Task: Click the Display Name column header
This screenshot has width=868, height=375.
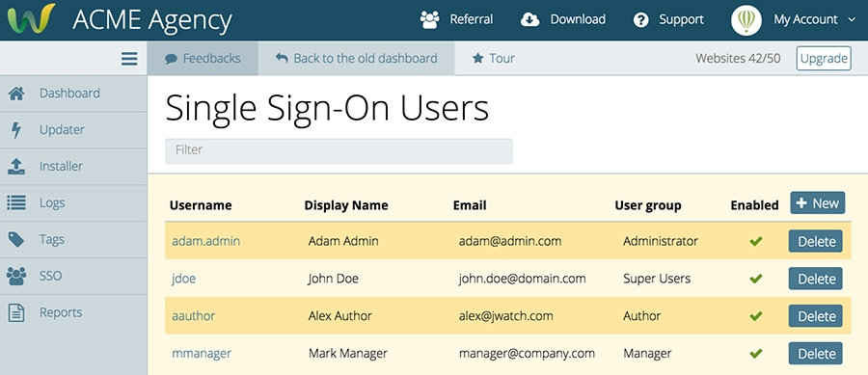Action: [x=346, y=205]
